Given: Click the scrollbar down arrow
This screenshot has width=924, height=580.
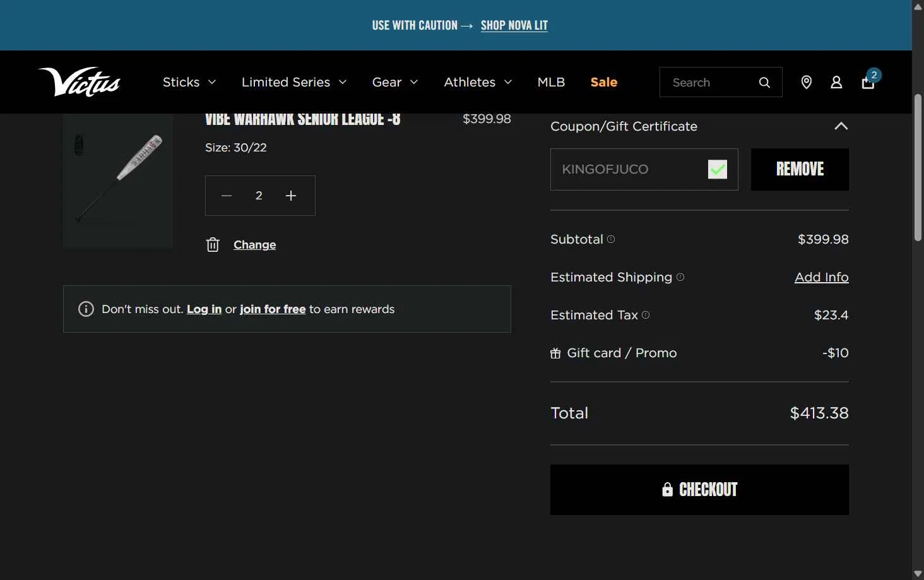Looking at the screenshot, I should point(918,574).
